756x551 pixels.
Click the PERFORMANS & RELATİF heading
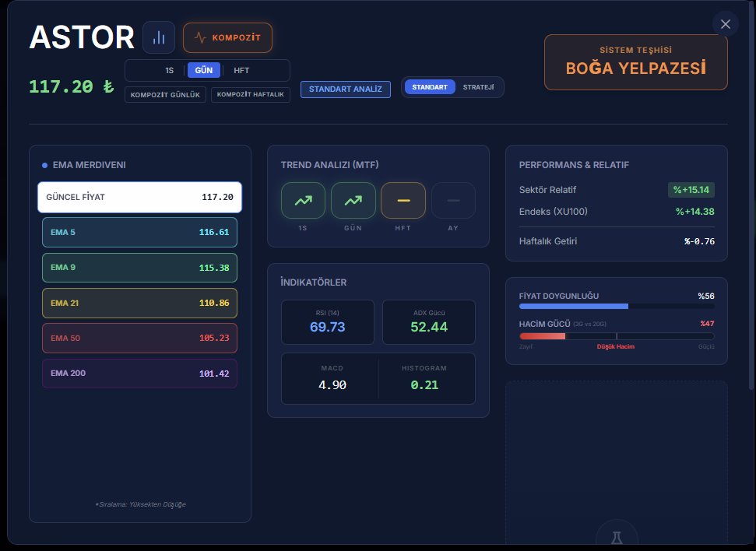574,165
